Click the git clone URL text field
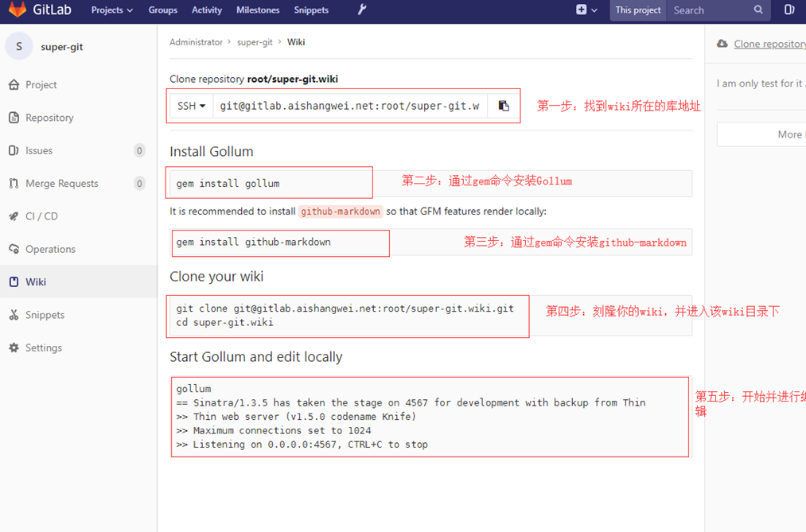Viewport: 806px width, 532px height. point(350,106)
